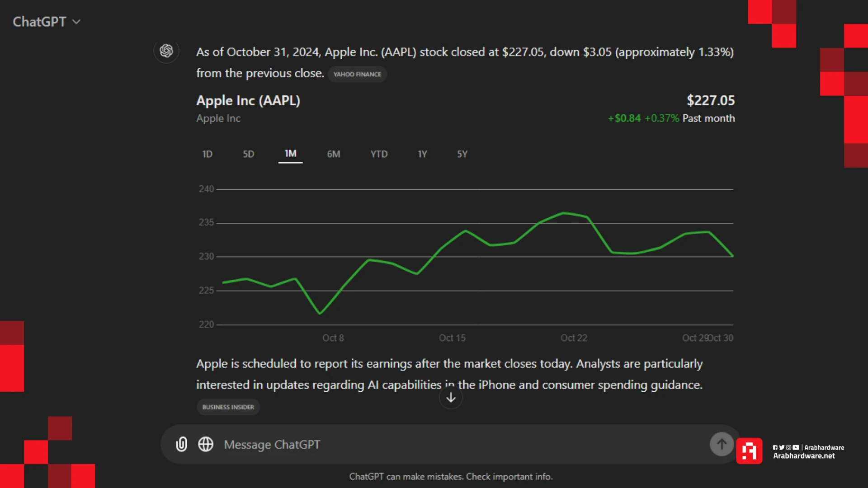The image size is (868, 488).
Task: Click the 240 price axis label
Action: click(x=206, y=189)
